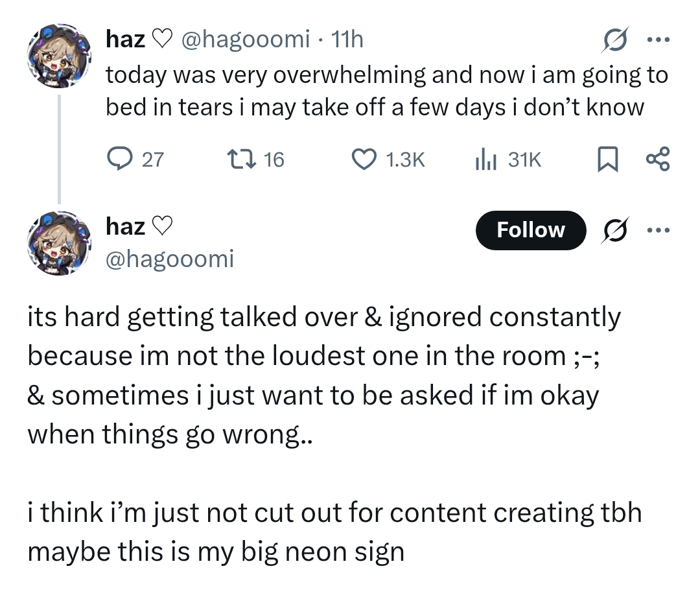This screenshot has height=601, width=700.
Task: Click the reply icon with 27 comments
Action: pyautogui.click(x=120, y=159)
